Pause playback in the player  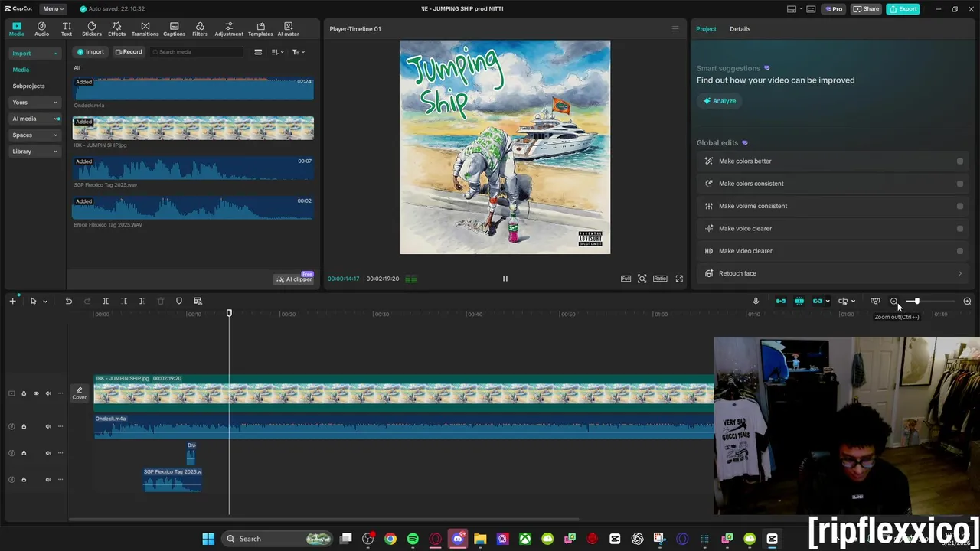click(505, 279)
